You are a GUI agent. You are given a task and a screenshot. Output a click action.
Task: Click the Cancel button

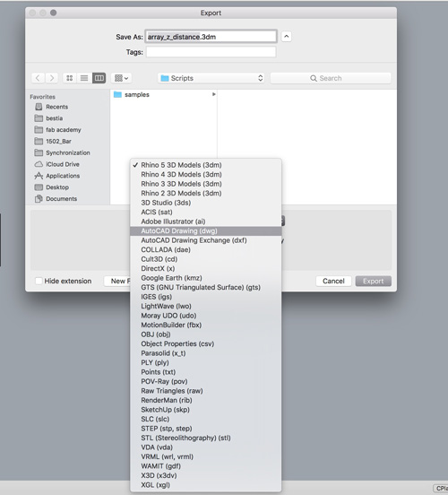coord(333,281)
